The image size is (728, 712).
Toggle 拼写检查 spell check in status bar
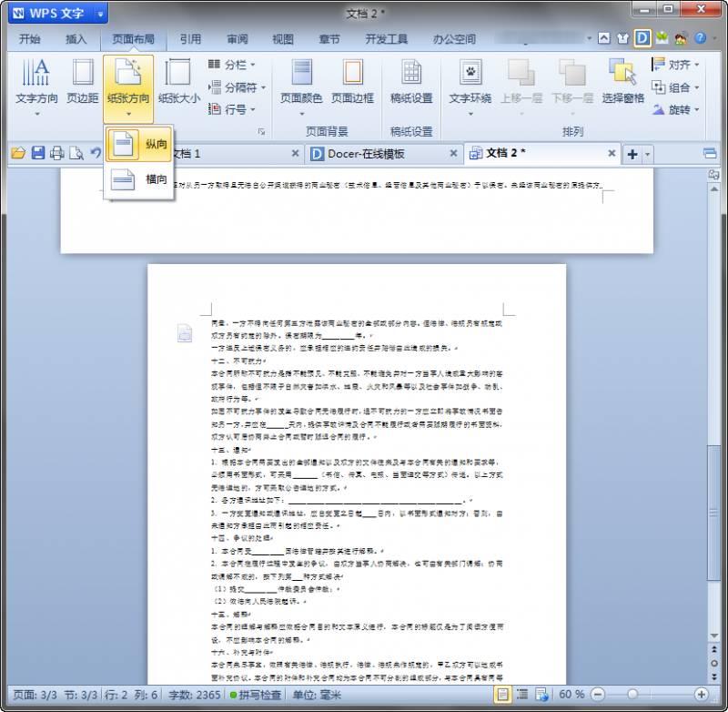(x=253, y=695)
